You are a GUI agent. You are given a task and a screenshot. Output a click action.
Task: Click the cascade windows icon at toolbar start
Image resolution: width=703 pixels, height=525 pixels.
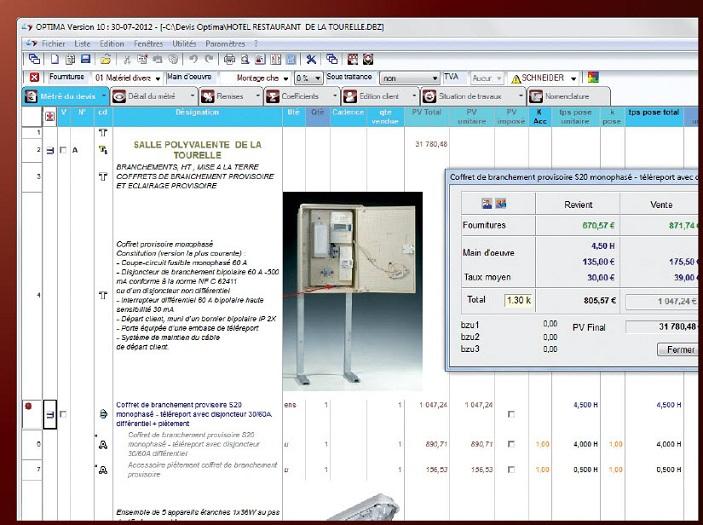[35, 59]
